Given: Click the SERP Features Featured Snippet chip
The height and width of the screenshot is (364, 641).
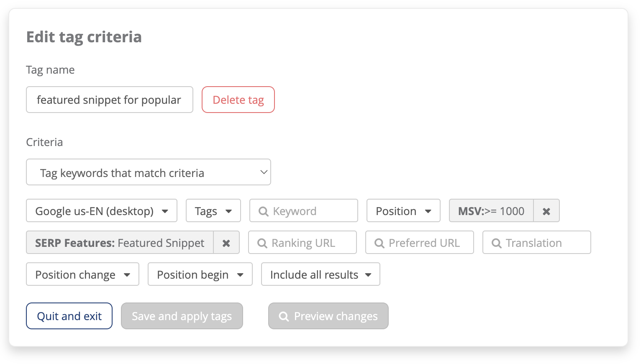Looking at the screenshot, I should pyautogui.click(x=120, y=243).
